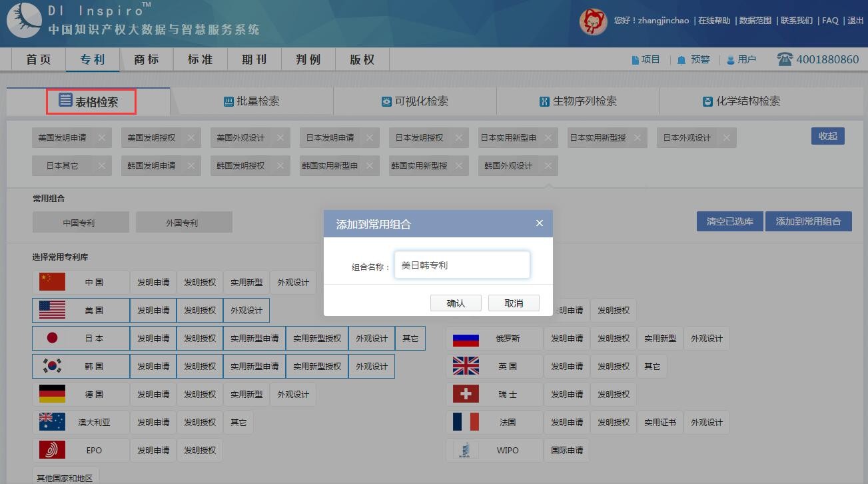The image size is (868, 484).
Task: Confirm the combination with 确认 button
Action: pos(456,303)
